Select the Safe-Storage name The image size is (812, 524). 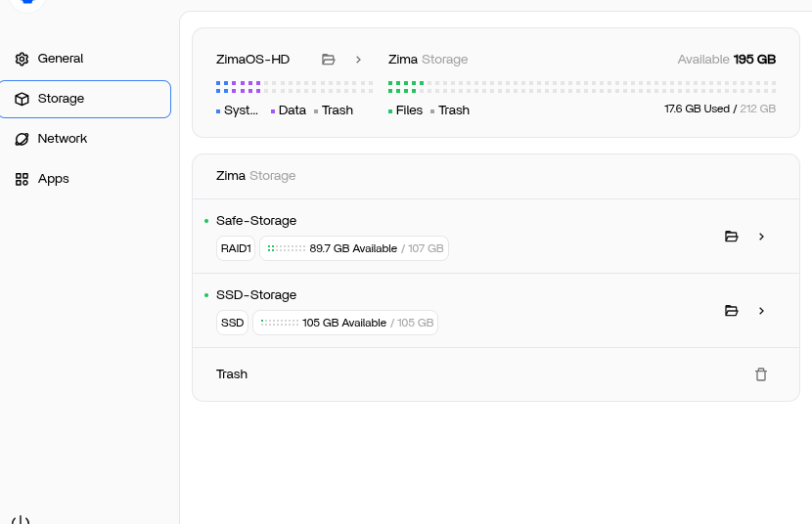point(256,221)
